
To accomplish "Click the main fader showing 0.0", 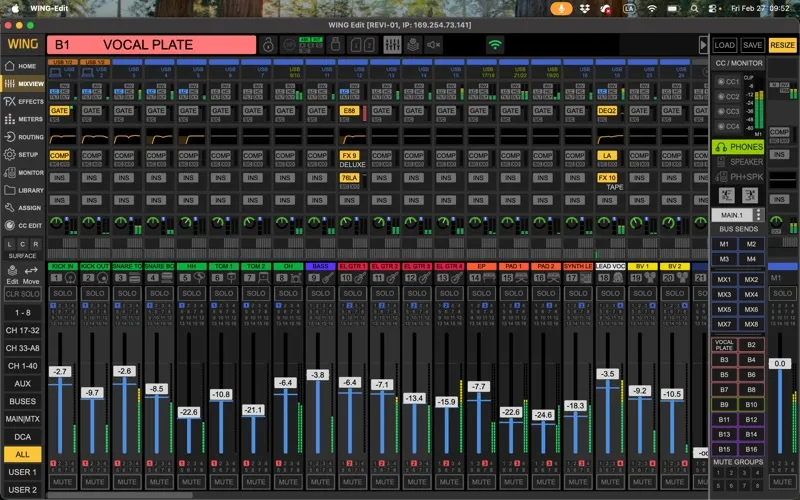I will point(780,364).
